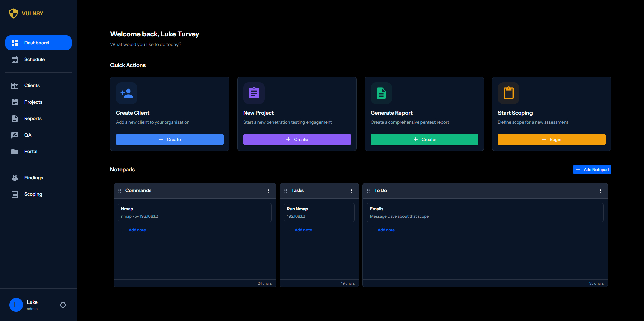Click the Luke avatar circle at bottom left
Viewport: 644px width, 321px height.
click(16, 305)
